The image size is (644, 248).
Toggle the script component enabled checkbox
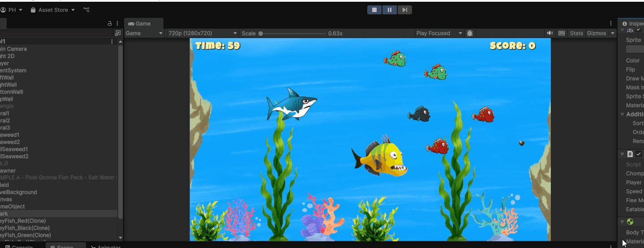(639, 154)
